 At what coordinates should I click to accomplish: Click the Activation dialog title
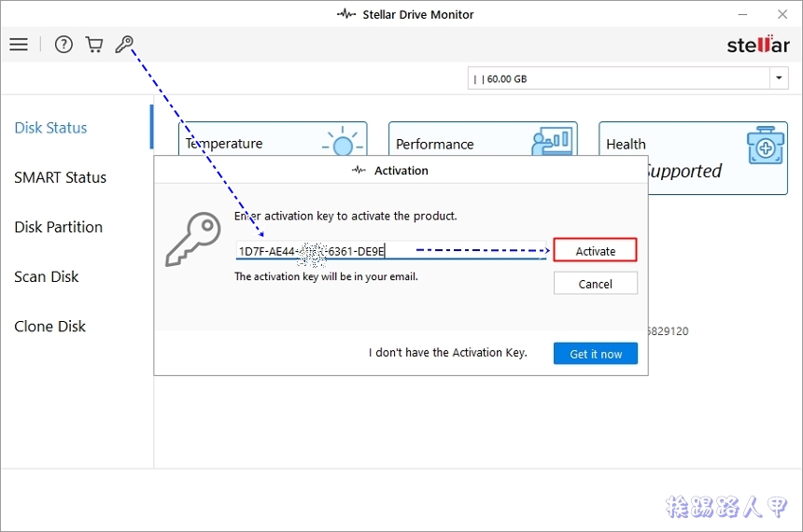click(x=401, y=171)
